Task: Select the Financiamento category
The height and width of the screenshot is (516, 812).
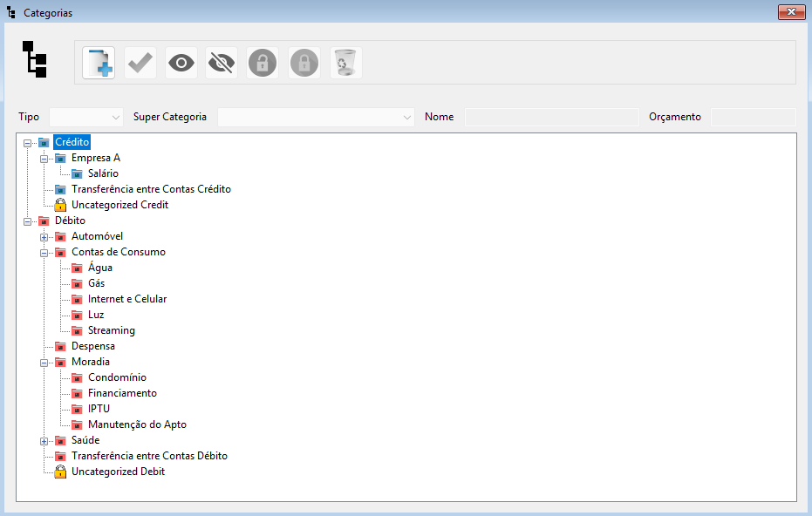Action: pos(122,393)
